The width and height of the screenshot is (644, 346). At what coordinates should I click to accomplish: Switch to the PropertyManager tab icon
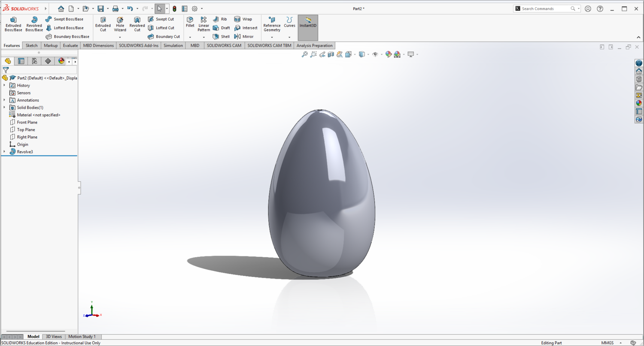[x=21, y=61]
